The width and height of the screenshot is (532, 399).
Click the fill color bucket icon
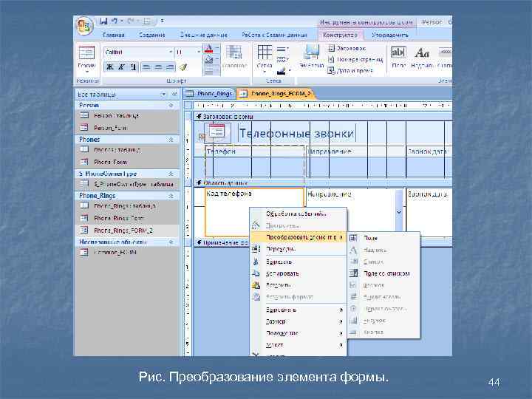[208, 60]
